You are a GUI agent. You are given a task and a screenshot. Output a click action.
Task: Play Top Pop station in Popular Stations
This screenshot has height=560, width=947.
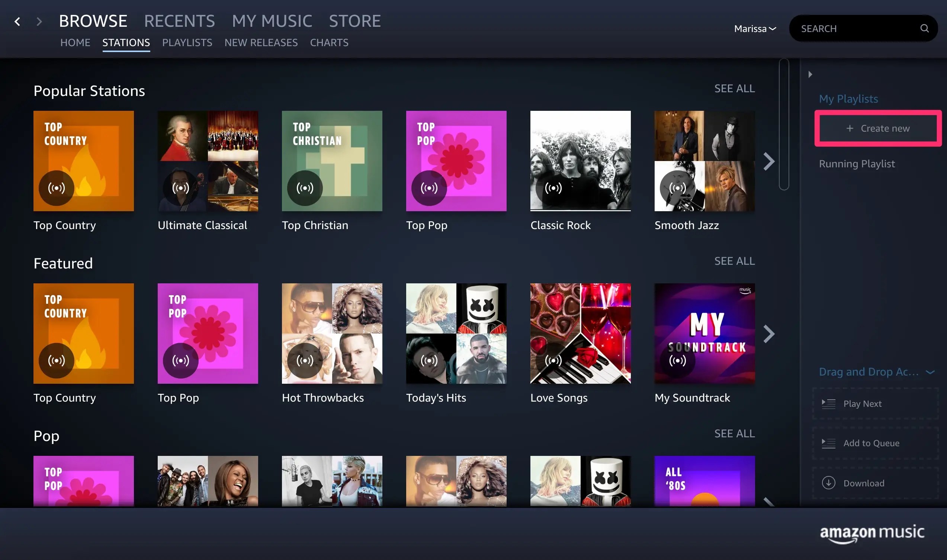[x=429, y=188]
